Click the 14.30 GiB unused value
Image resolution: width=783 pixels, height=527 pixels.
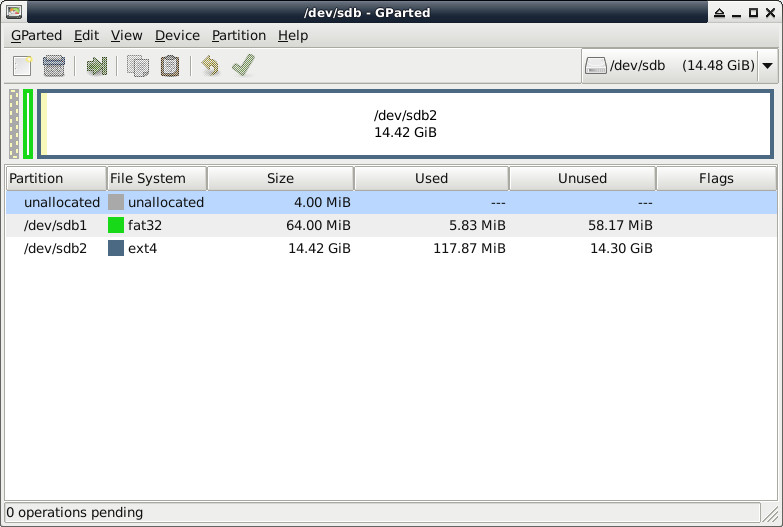tap(621, 248)
